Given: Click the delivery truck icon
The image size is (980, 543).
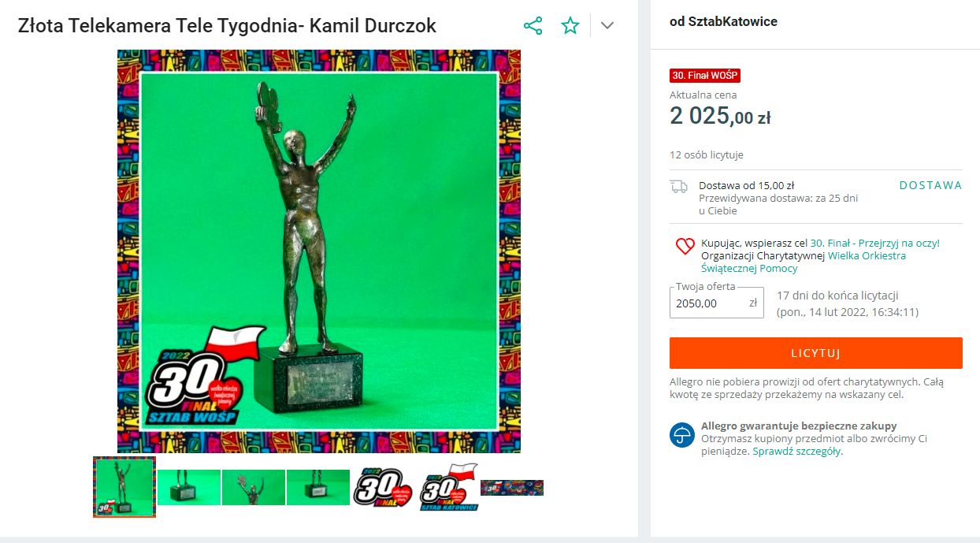Looking at the screenshot, I should (678, 186).
